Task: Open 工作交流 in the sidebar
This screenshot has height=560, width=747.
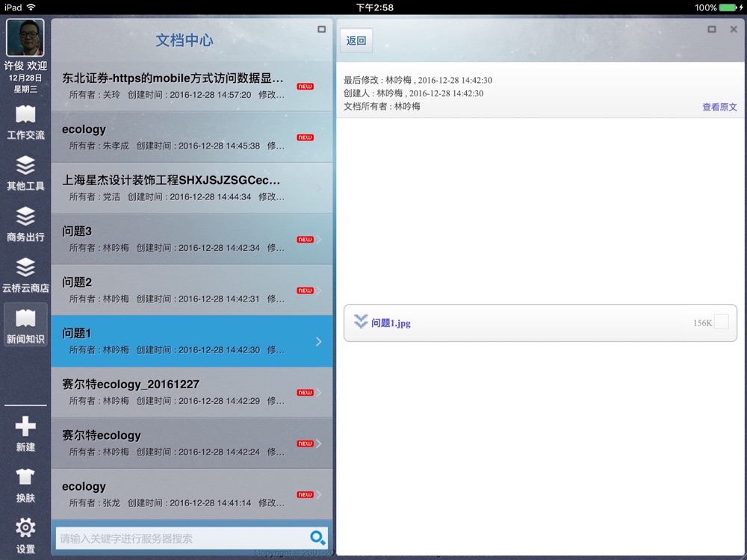Action: click(x=25, y=122)
